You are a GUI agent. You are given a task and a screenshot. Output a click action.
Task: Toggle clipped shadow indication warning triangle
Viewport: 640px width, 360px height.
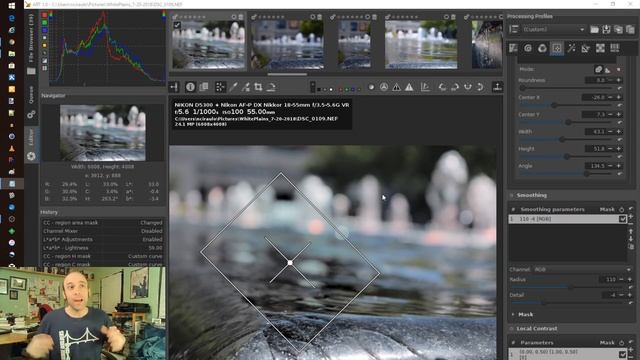click(x=396, y=87)
